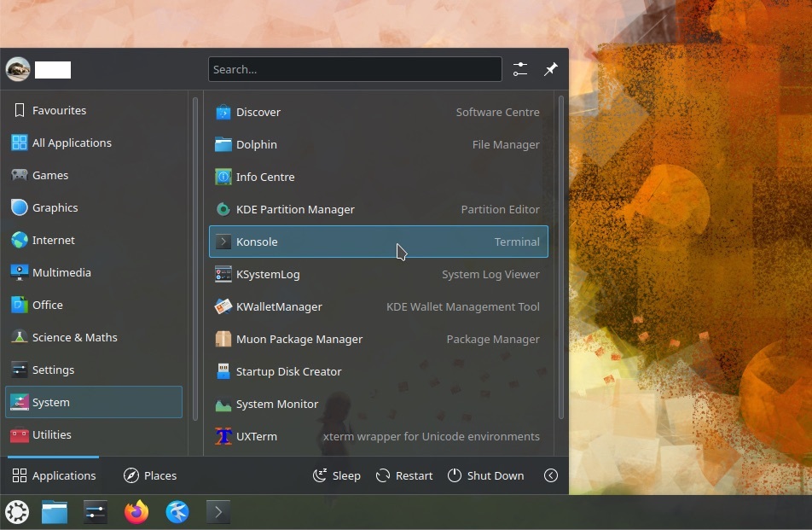
Task: Show All Applications category
Action: (x=94, y=143)
